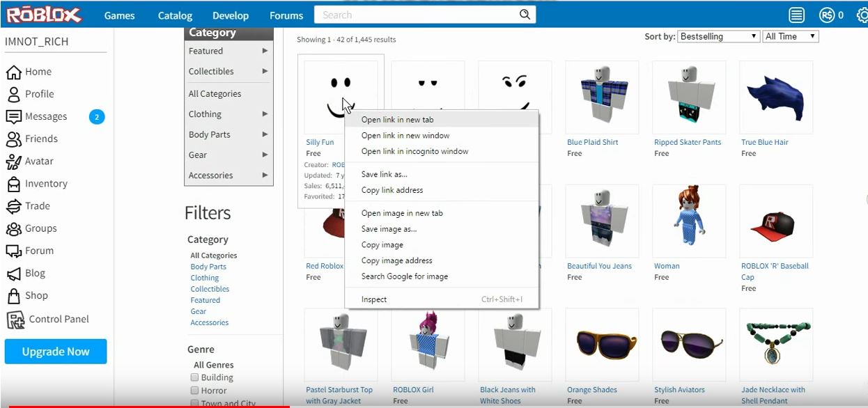Screen dimensions: 868x408
Task: Click the Profile person icon
Action: coord(13,94)
